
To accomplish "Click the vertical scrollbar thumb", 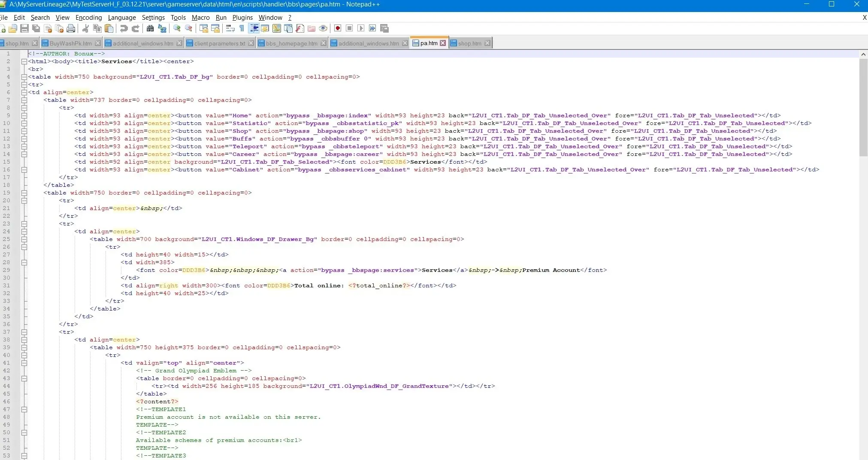I will (x=863, y=107).
